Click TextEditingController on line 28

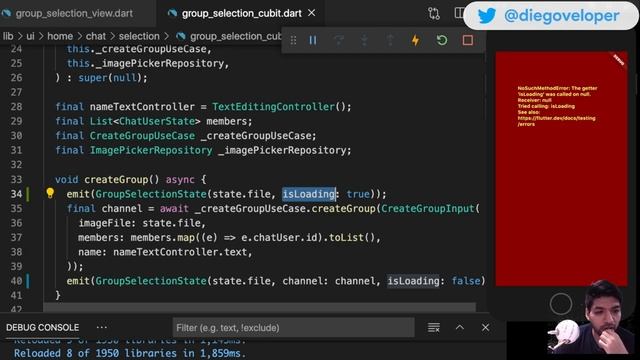[x=273, y=107]
